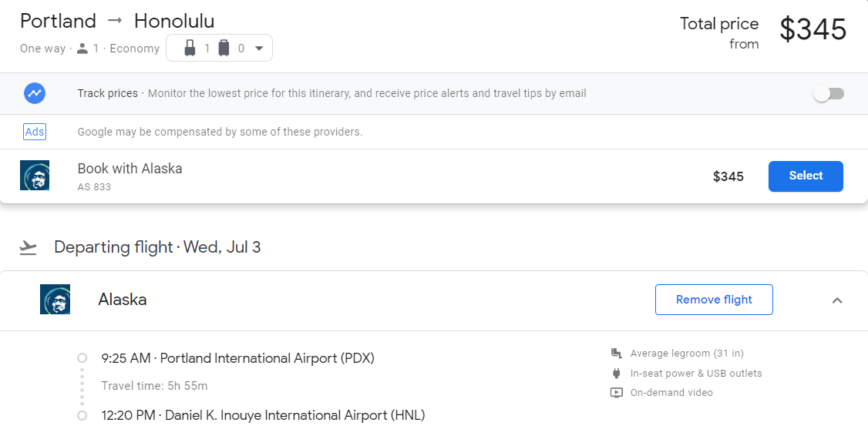Click the legroom seat icon
This screenshot has height=436, width=868.
pos(616,353)
